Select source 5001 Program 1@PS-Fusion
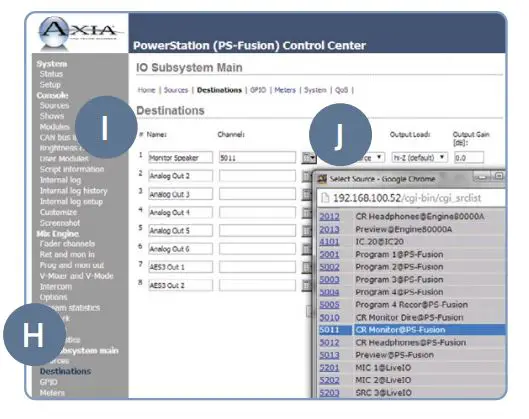Image resolution: width=529 pixels, height=419 pixels. (x=412, y=254)
